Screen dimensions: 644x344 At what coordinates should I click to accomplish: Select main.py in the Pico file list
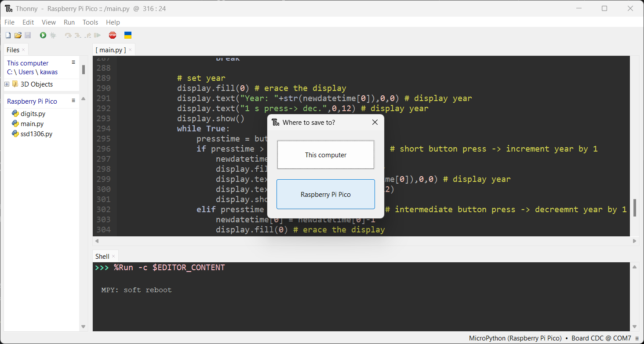pyautogui.click(x=32, y=124)
